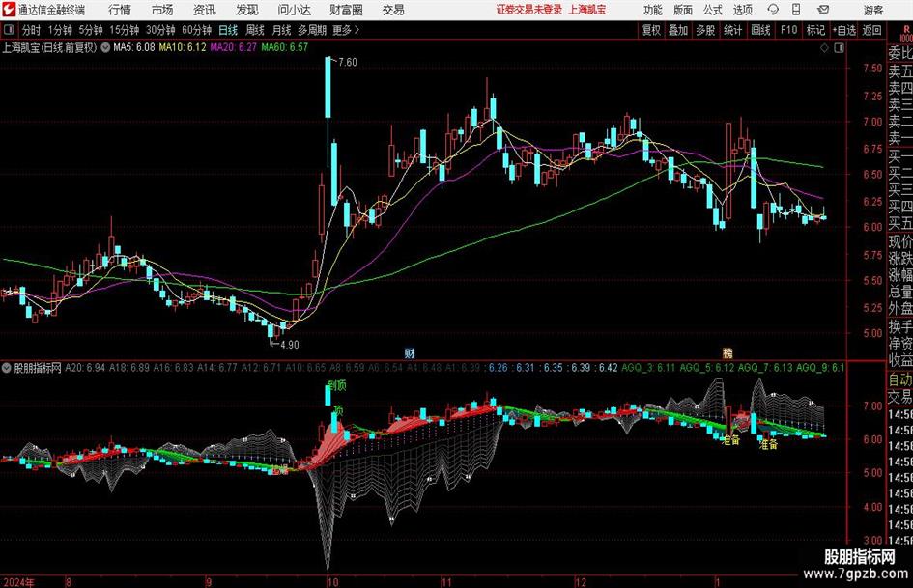Click the 复权 toolbar button

click(x=651, y=30)
